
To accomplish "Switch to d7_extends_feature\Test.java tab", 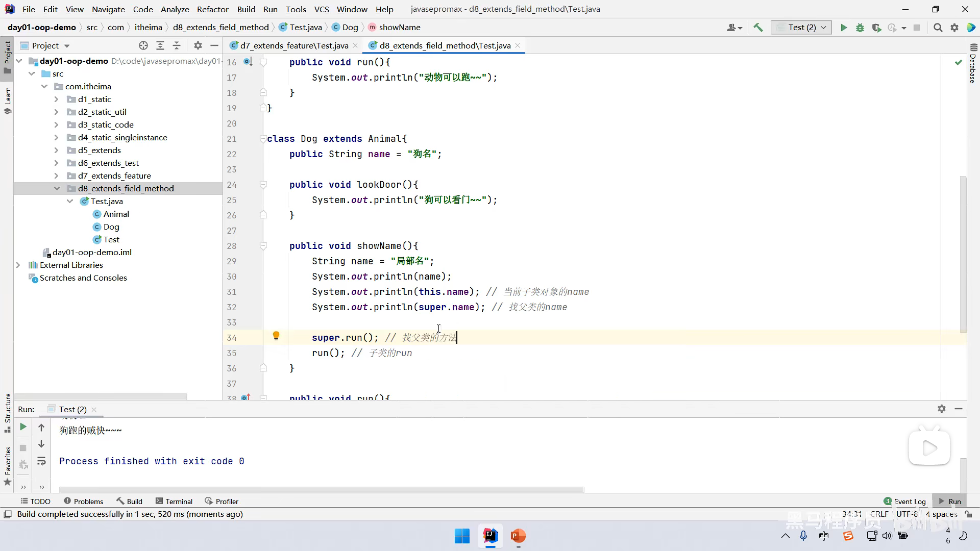I will tap(293, 45).
